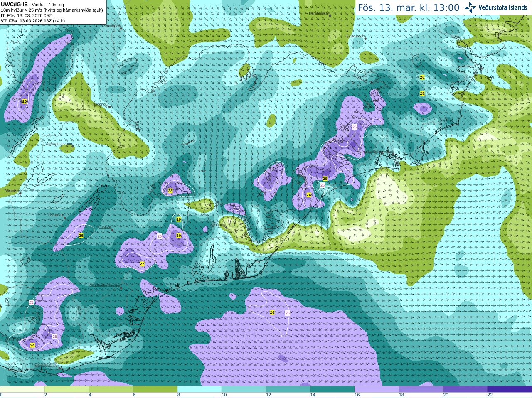The image size is (532, 398).
Task: Click the 0–2 m/s palest legend swatch
Action: click(22, 389)
